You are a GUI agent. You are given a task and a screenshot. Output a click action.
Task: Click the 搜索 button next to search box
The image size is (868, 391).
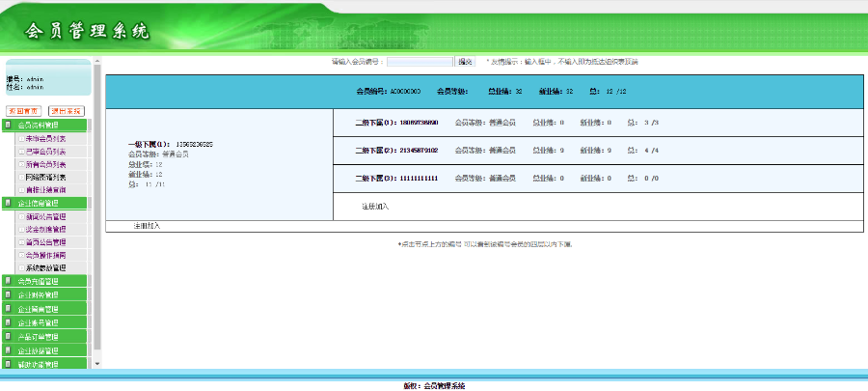(x=465, y=62)
